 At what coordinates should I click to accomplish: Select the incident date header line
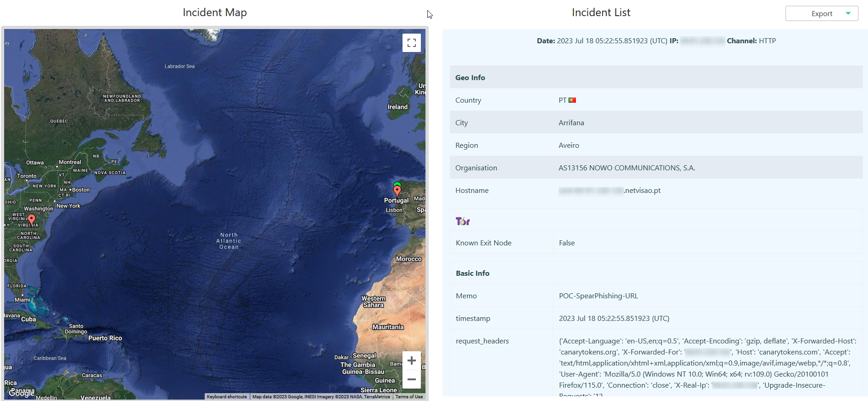[x=656, y=41]
